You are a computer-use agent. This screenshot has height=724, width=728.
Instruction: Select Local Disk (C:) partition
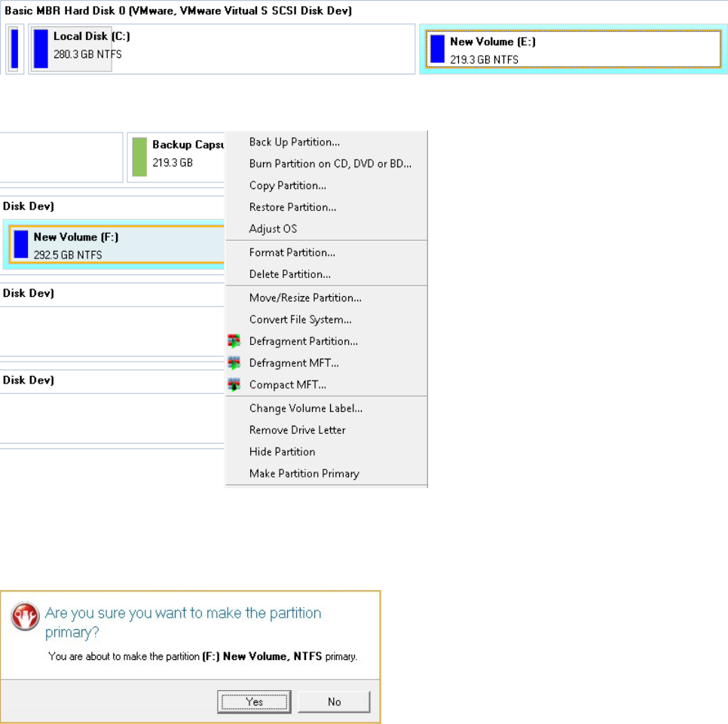[222, 49]
